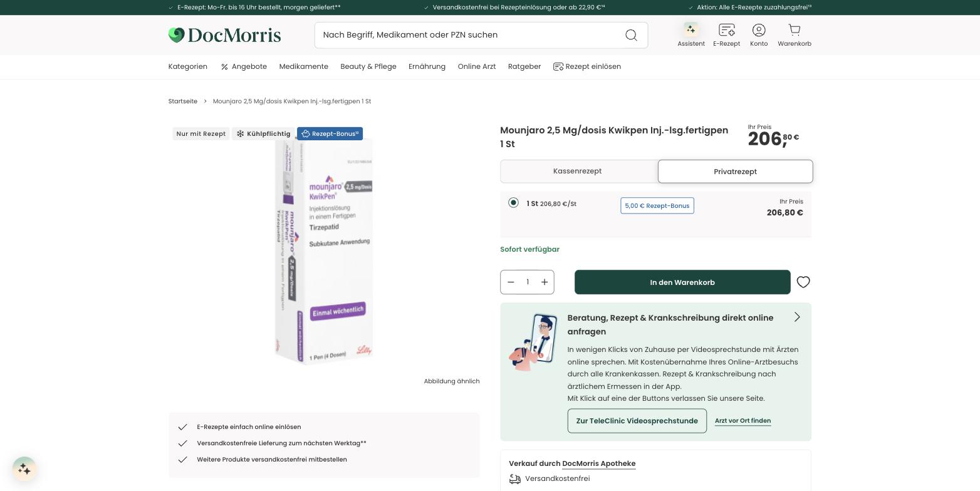Screen dimensions: 980x491
Task: Click the Versandkostenfrei shipping text
Action: [x=558, y=478]
